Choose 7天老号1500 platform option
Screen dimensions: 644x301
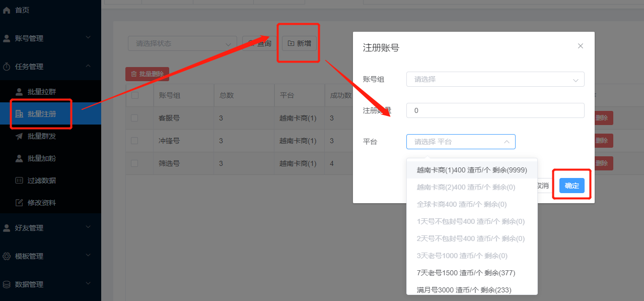(x=466, y=273)
